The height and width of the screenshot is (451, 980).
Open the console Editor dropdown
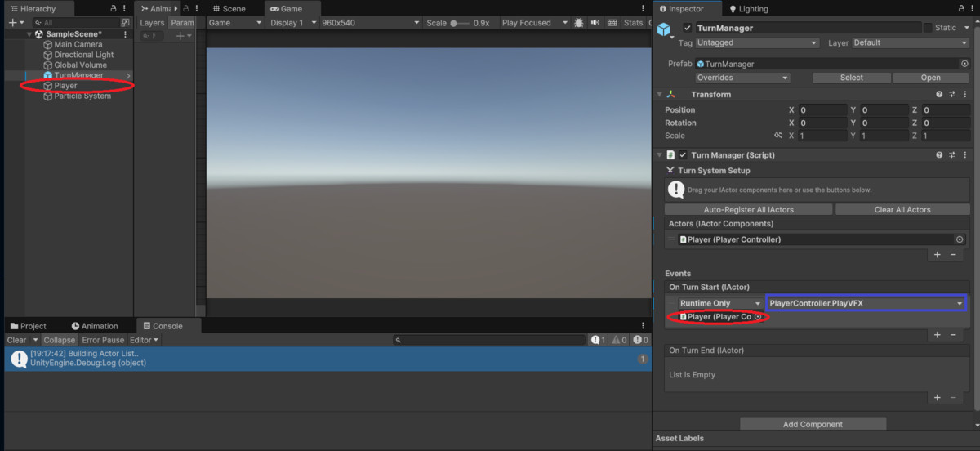point(144,340)
